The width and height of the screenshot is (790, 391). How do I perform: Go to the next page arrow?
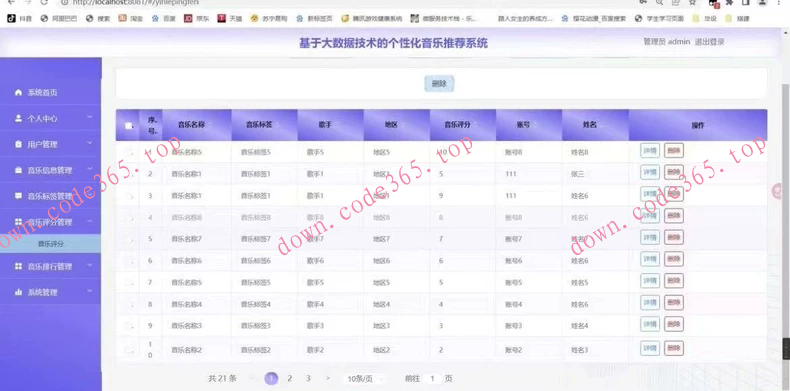pyautogui.click(x=328, y=378)
